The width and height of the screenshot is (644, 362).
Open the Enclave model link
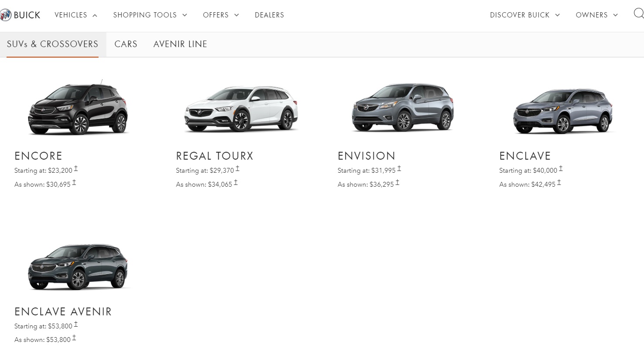click(x=525, y=156)
